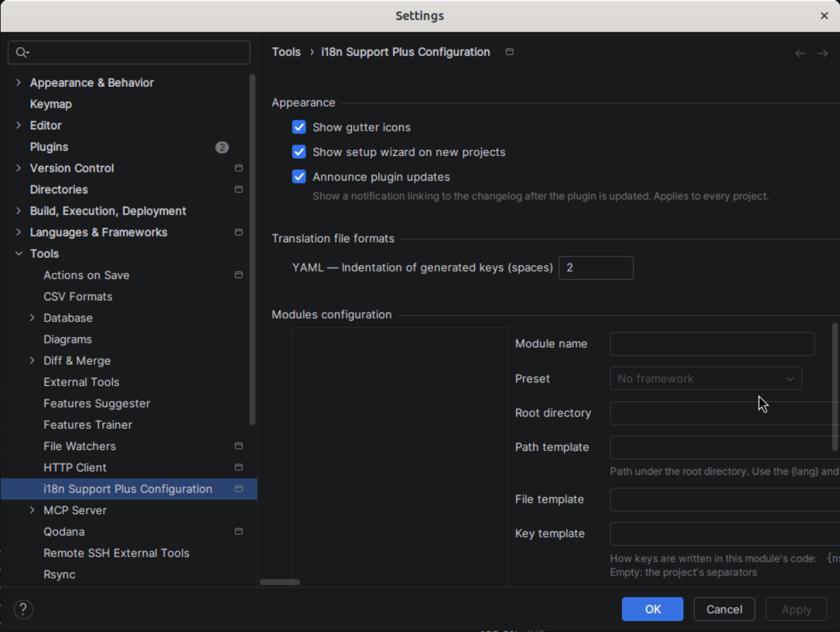Open Actions on Save settings
The image size is (840, 632).
click(x=86, y=275)
